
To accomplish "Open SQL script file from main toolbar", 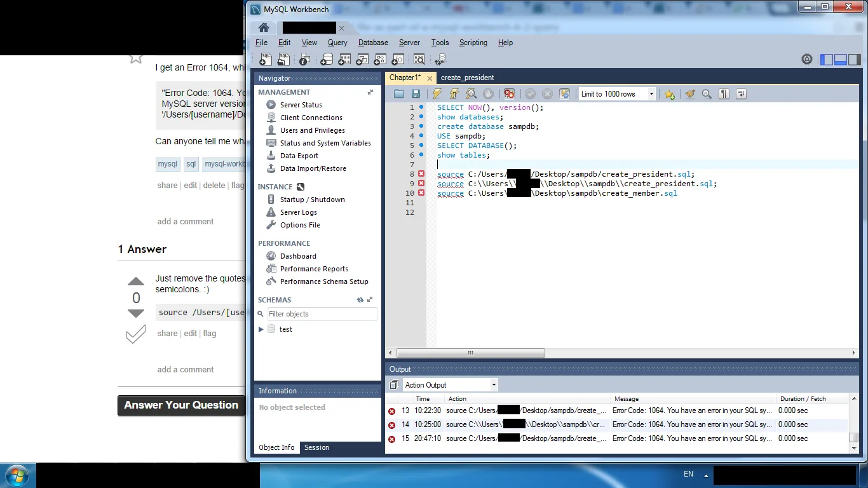I will tap(283, 59).
